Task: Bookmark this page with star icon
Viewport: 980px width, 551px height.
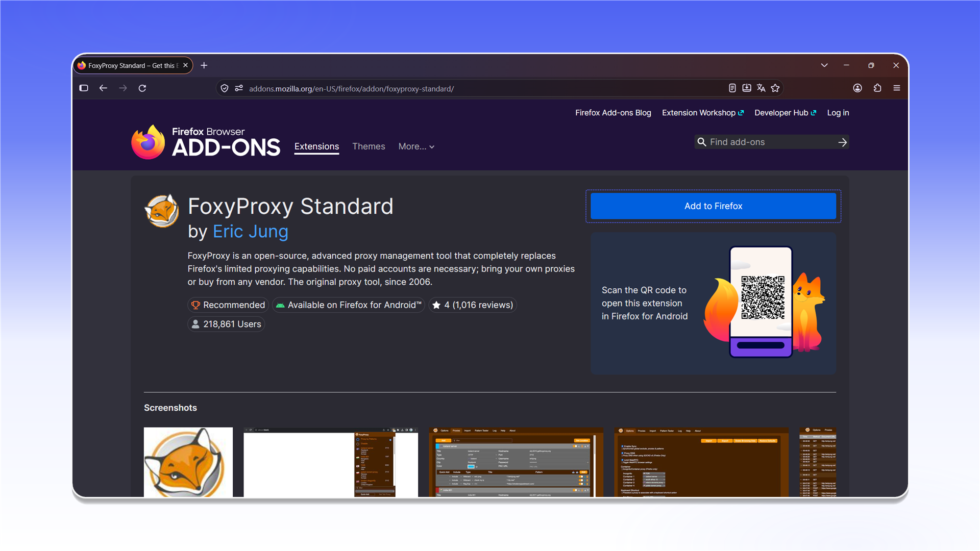Action: [775, 88]
